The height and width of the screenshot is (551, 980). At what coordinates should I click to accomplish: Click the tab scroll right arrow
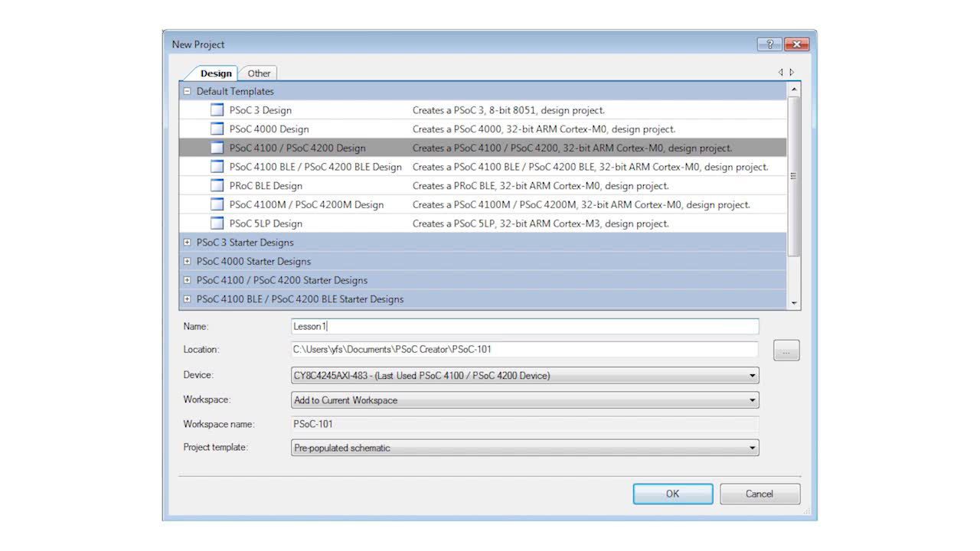point(792,73)
